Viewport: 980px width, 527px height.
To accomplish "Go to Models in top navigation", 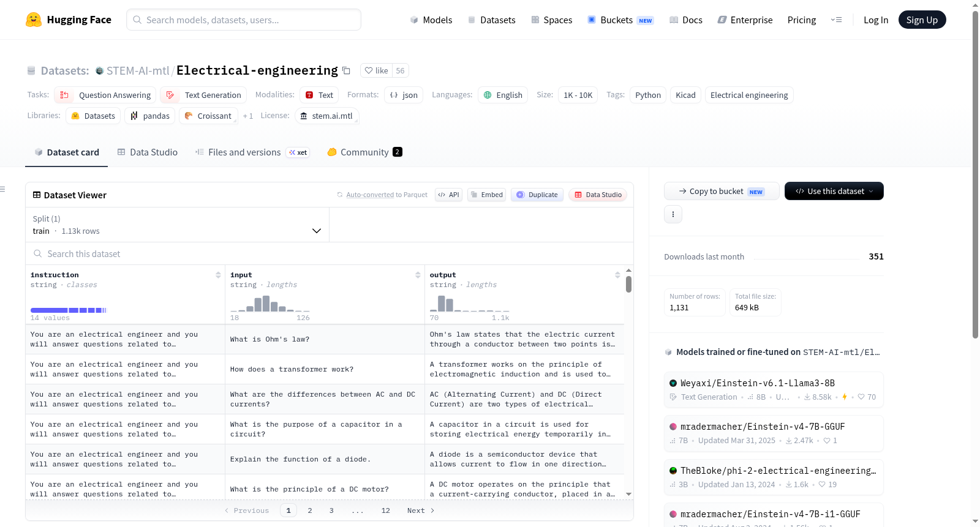I will pyautogui.click(x=431, y=20).
